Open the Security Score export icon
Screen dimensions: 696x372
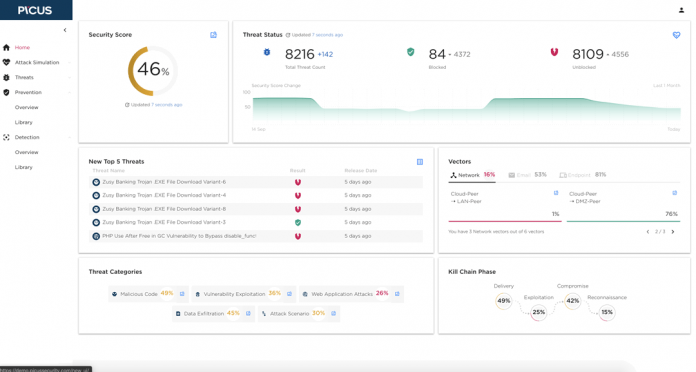pyautogui.click(x=214, y=35)
